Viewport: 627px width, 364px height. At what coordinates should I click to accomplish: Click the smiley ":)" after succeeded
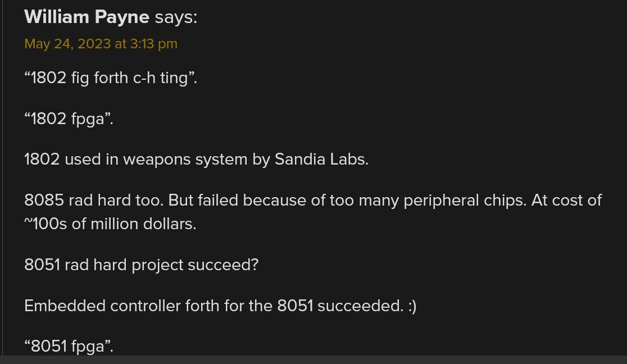point(412,306)
